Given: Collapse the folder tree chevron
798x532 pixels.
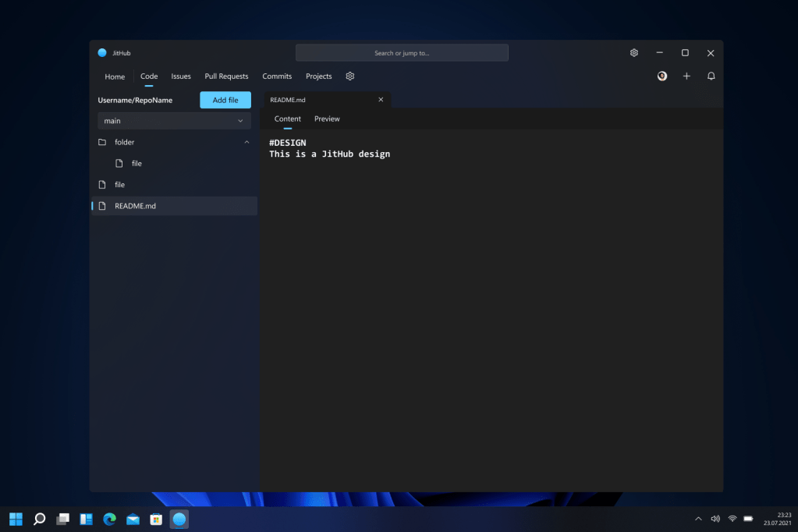Looking at the screenshot, I should 246,142.
